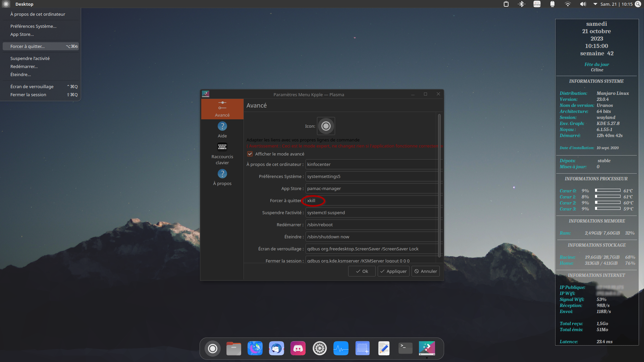Open the Wi-Fi network tray icon
Screen dimensions: 644x362
568,4
